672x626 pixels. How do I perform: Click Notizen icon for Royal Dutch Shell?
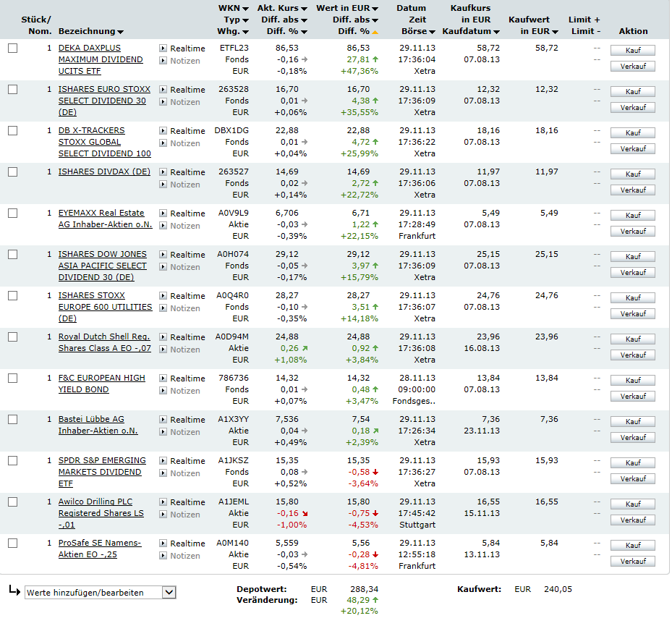pos(163,350)
